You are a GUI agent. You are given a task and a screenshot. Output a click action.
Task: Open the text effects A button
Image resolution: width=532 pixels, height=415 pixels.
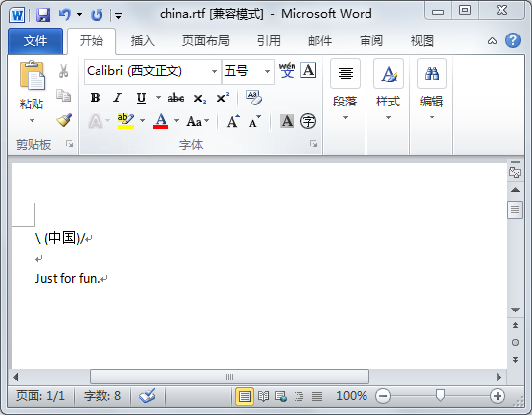tap(96, 121)
